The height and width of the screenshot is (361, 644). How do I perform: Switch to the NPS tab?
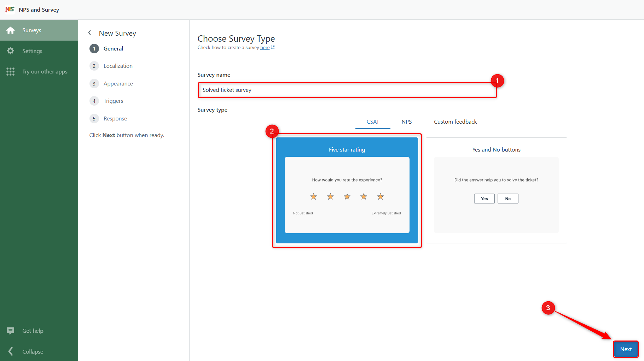pyautogui.click(x=406, y=122)
